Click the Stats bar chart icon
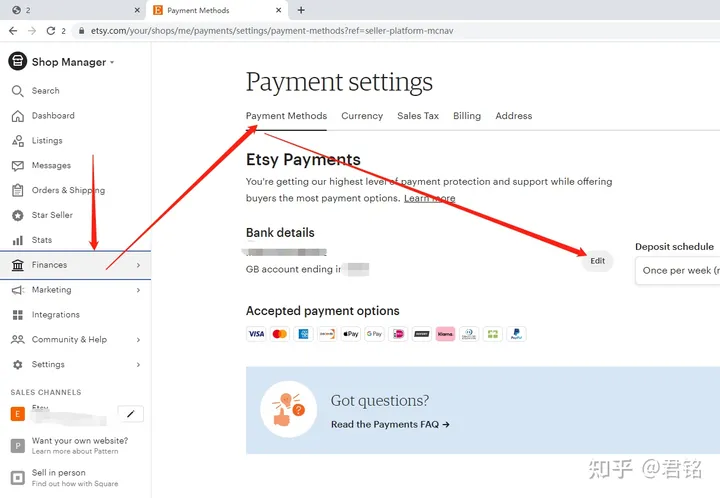The image size is (720, 498). pos(17,240)
